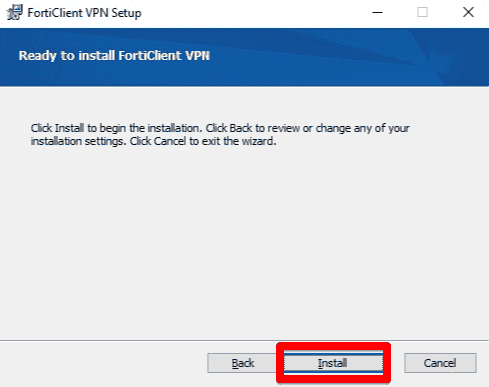This screenshot has width=489, height=387.
Task: Click the 'Click Cancel to exit the wizard' sentence
Action: tap(203, 141)
